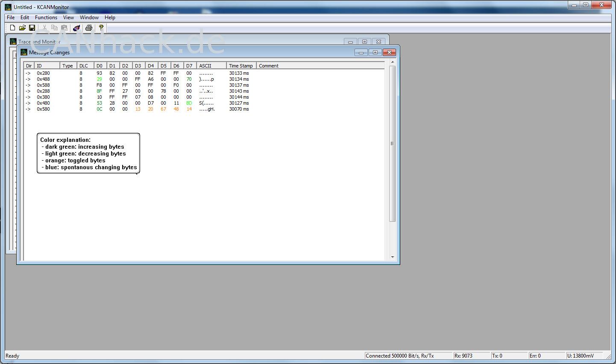Click the Type column header
The image size is (616, 364).
pos(68,66)
